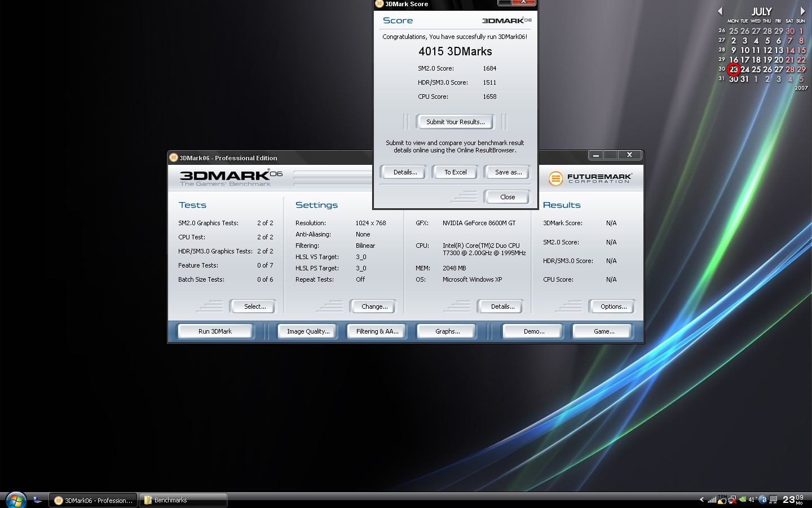Click 3DMark Score N/A in Results
Screen dimensions: 812x508
click(611, 223)
